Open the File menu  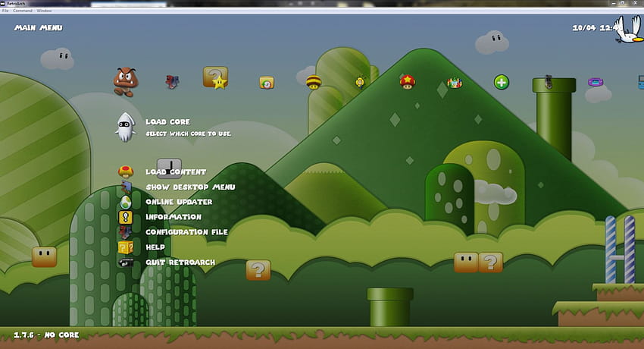5,11
